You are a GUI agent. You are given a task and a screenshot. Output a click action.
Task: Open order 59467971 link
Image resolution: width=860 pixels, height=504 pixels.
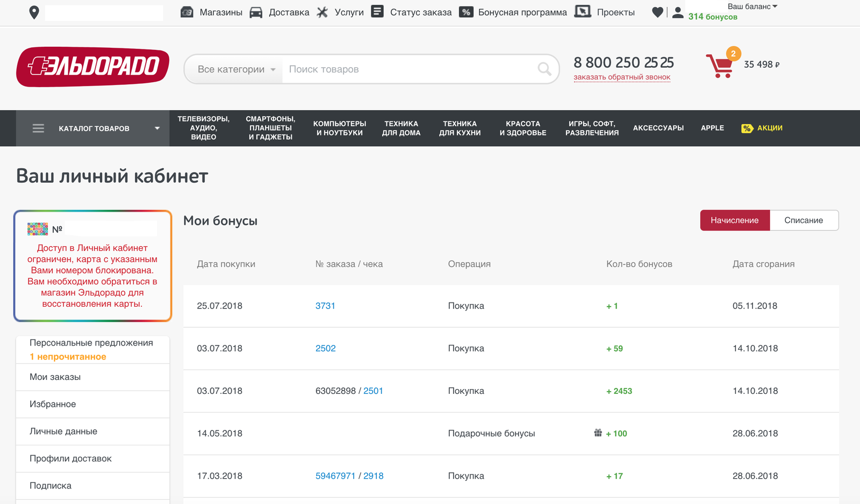(335, 476)
